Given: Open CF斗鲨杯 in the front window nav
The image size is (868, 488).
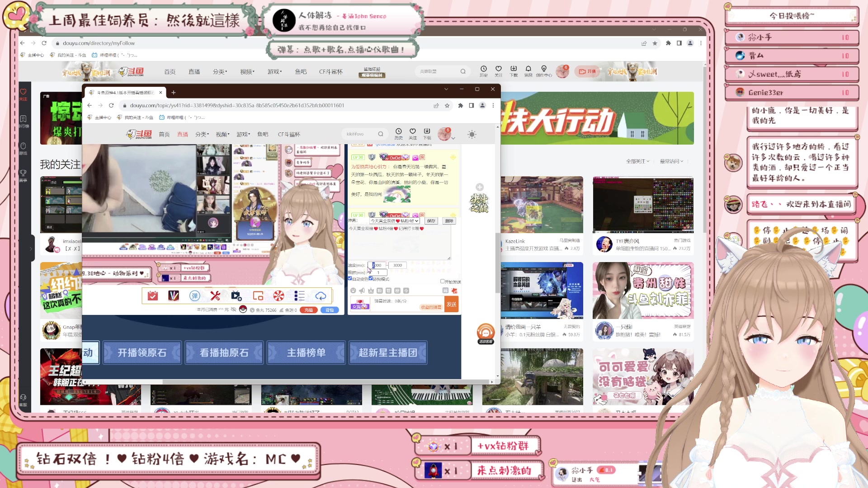Looking at the screenshot, I should click(x=289, y=134).
